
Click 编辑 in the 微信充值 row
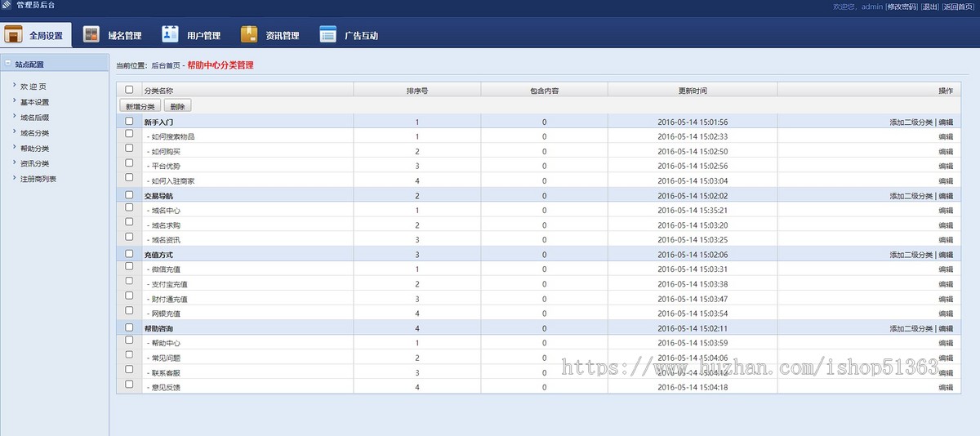(x=946, y=269)
